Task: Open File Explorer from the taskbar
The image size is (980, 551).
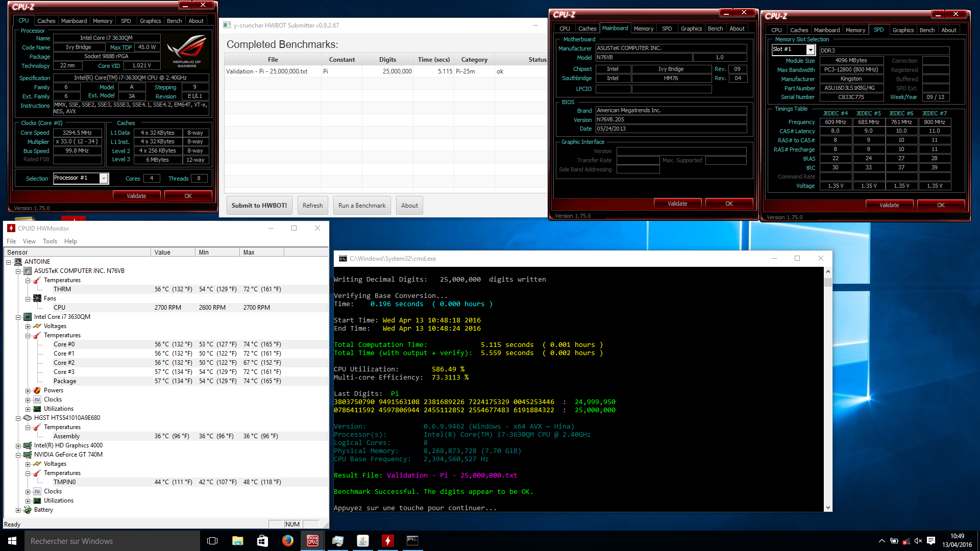Action: (x=237, y=541)
